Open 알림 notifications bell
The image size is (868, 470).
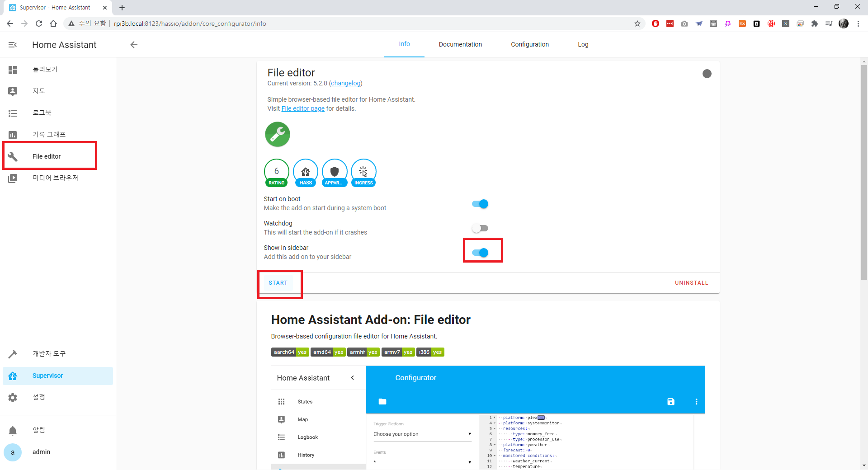pyautogui.click(x=13, y=430)
